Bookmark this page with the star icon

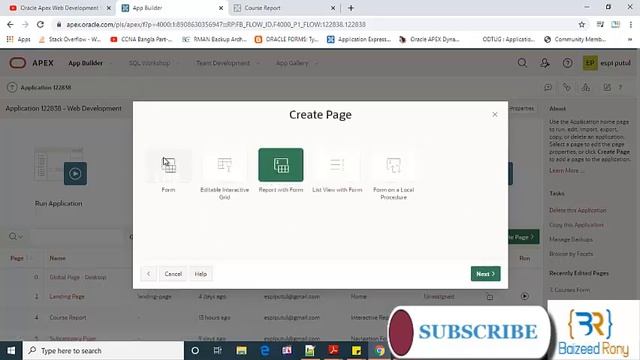point(582,24)
